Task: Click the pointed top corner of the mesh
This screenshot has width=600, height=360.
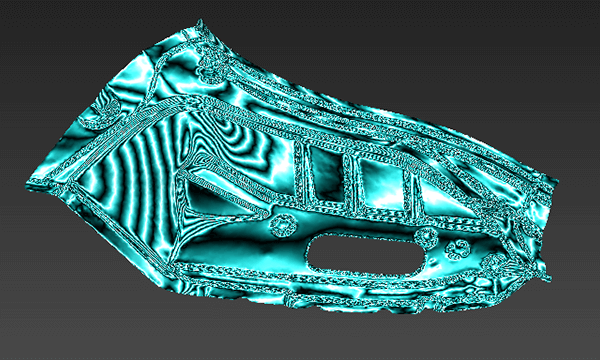Action: (x=199, y=25)
